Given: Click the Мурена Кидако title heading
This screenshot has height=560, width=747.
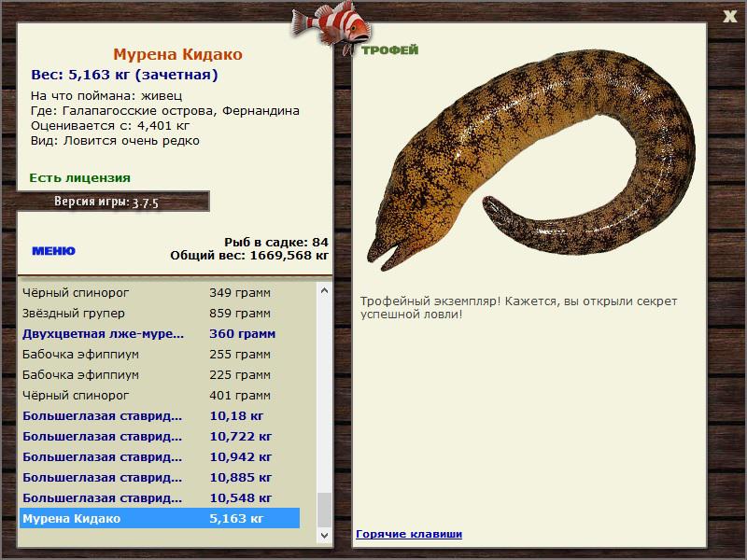Looking at the screenshot, I should pyautogui.click(x=177, y=54).
